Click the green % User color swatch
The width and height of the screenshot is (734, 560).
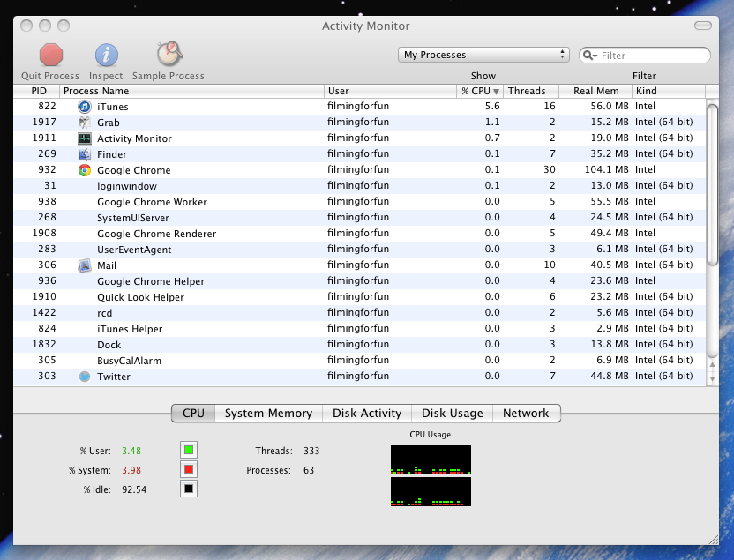click(x=189, y=450)
